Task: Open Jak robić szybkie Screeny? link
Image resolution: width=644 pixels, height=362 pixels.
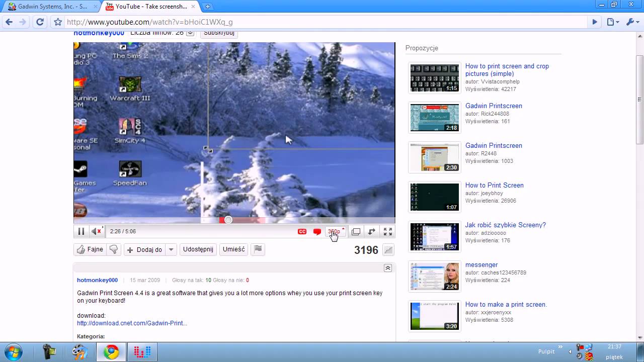Action: (x=506, y=225)
